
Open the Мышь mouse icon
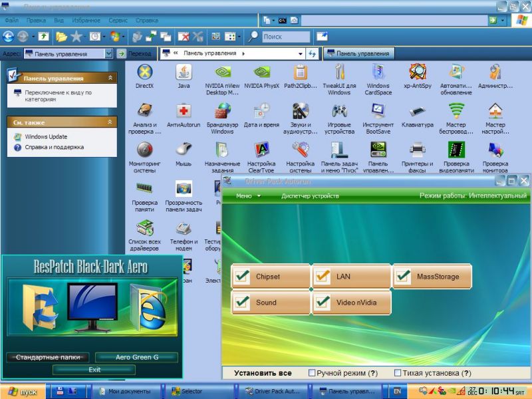point(184,150)
